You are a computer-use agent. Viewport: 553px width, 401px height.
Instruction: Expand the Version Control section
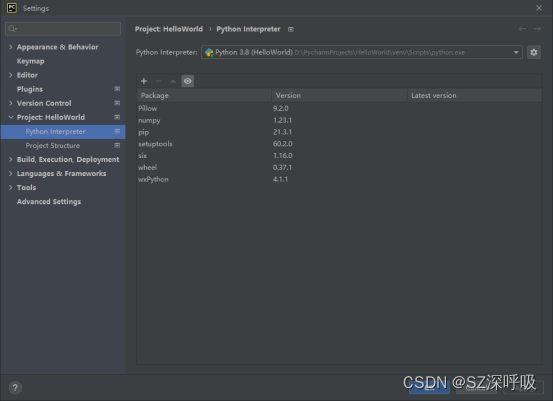pyautogui.click(x=11, y=103)
